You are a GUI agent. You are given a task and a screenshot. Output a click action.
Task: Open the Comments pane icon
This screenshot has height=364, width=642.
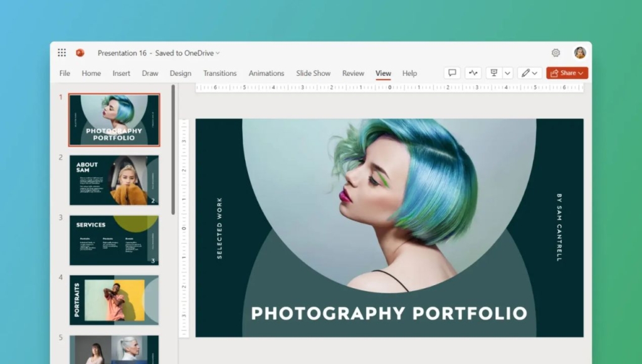coord(452,73)
